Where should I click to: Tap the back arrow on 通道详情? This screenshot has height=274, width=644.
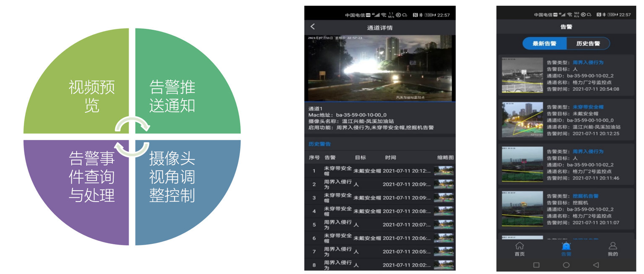click(313, 27)
